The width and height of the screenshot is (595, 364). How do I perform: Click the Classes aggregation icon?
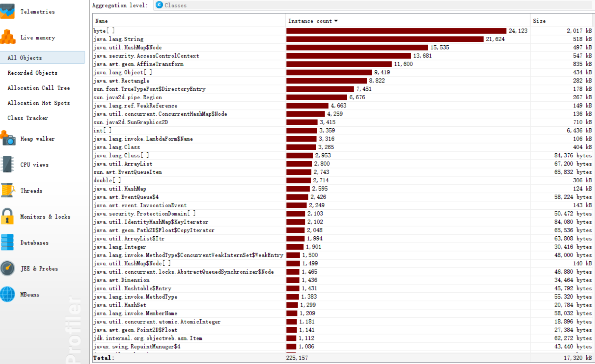click(159, 5)
